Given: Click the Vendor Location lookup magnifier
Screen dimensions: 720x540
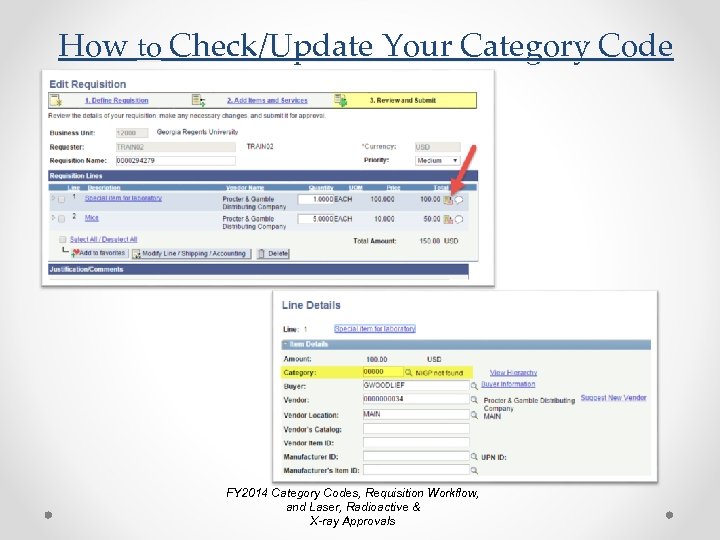Looking at the screenshot, I should [474, 415].
